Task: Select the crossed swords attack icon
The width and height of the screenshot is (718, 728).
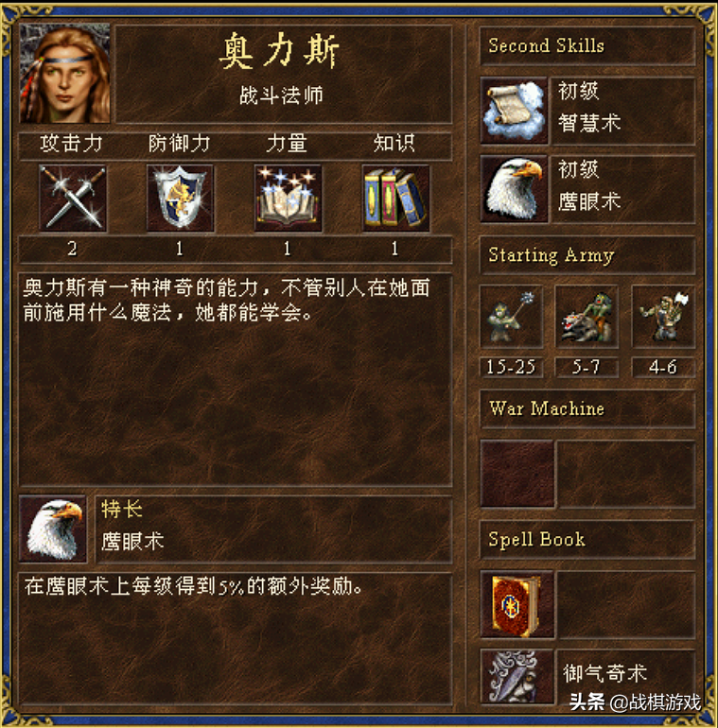Action: pyautogui.click(x=73, y=199)
